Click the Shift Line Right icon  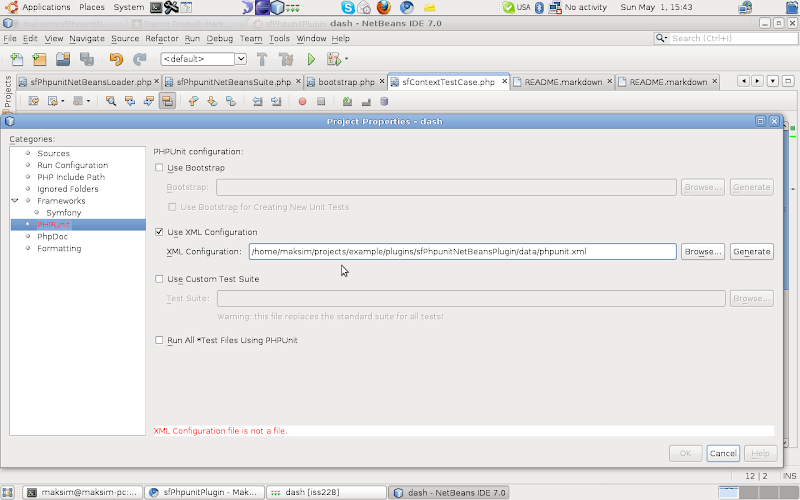[276, 101]
